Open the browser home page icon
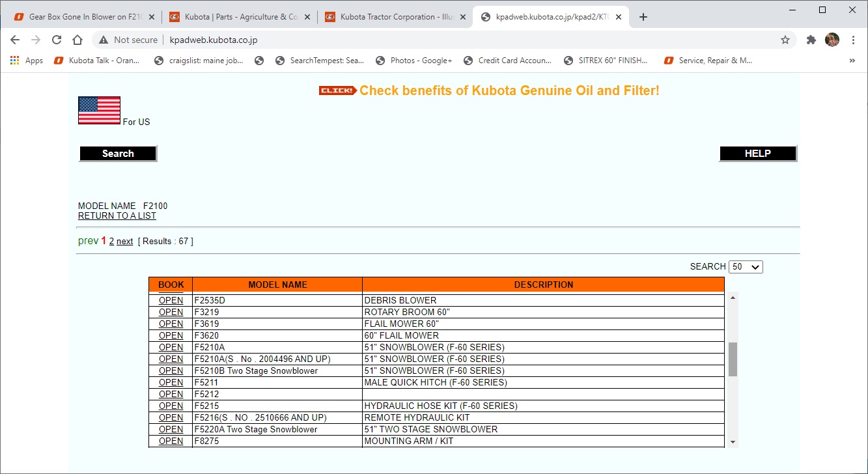Viewport: 868px width, 474px height. pyautogui.click(x=77, y=40)
